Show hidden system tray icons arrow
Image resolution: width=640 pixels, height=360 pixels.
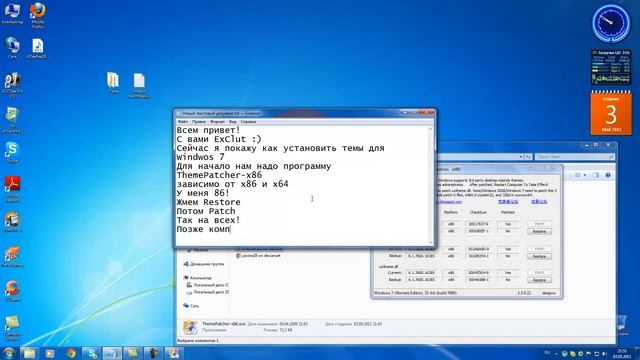556,353
